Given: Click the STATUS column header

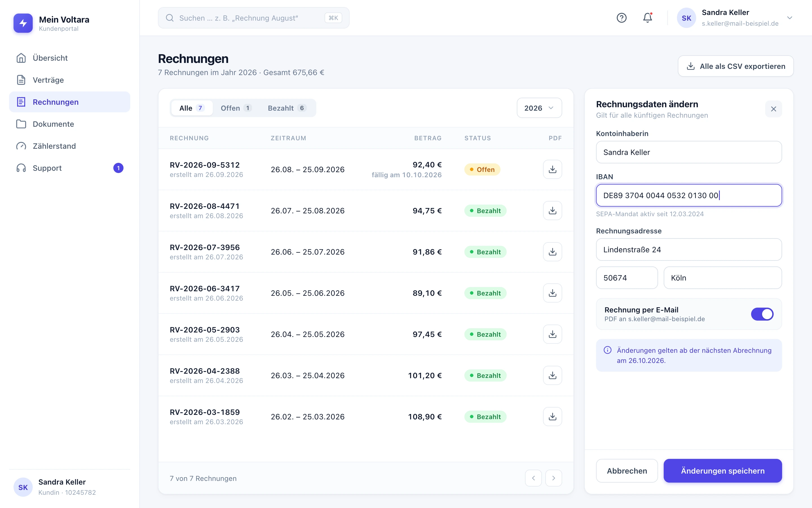Looking at the screenshot, I should pos(477,138).
